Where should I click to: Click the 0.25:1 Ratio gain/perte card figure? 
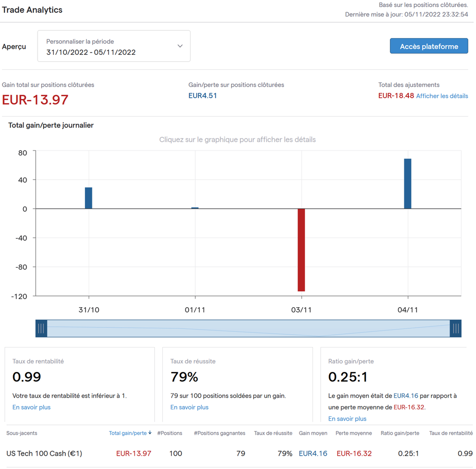pos(348,377)
